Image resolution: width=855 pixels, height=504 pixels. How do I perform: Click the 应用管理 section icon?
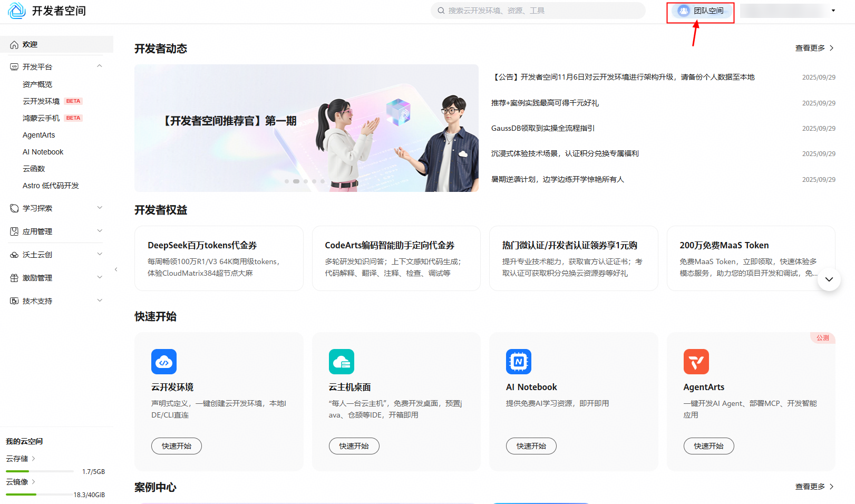point(14,231)
